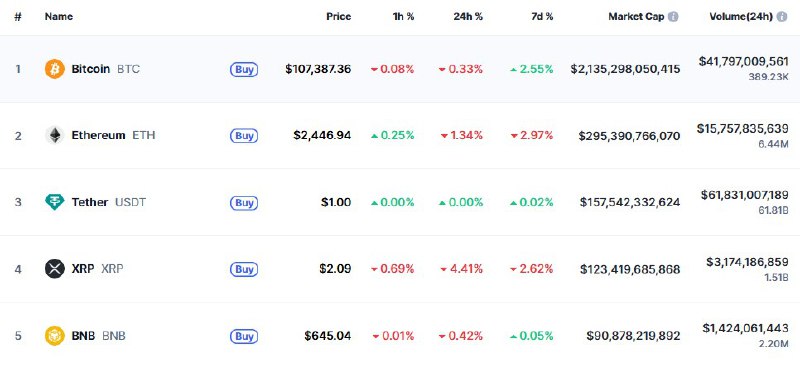Image resolution: width=800 pixels, height=368 pixels.
Task: Open the Volume(24h) info icon
Action: (782, 17)
